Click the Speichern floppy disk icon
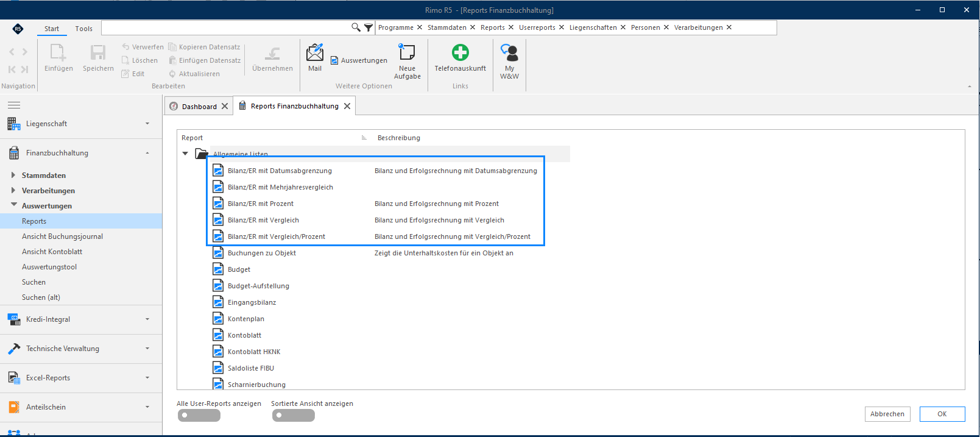 point(98,52)
